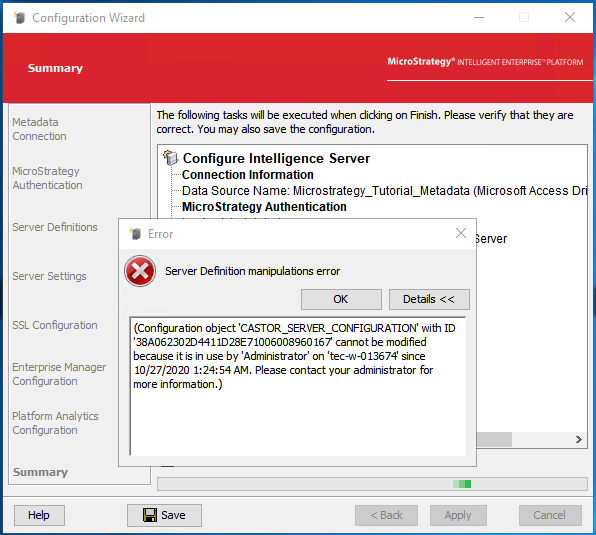
Task: Click OK in the Error dialog
Action: pyautogui.click(x=341, y=299)
